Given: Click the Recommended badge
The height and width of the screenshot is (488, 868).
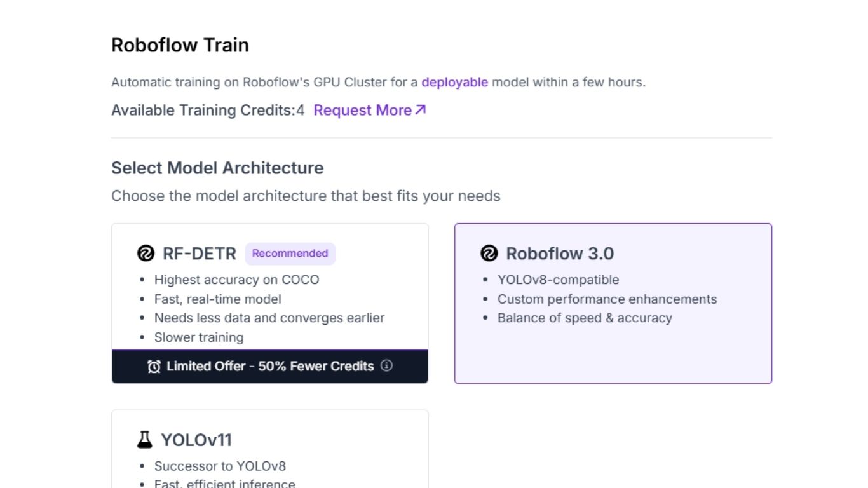Looking at the screenshot, I should click(290, 254).
